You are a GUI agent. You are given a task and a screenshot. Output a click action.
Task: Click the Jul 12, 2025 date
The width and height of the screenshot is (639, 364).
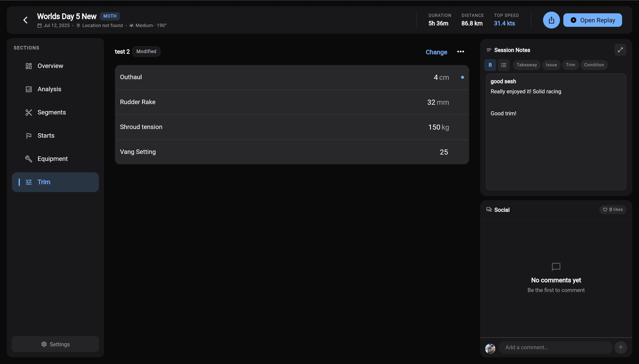coord(56,26)
